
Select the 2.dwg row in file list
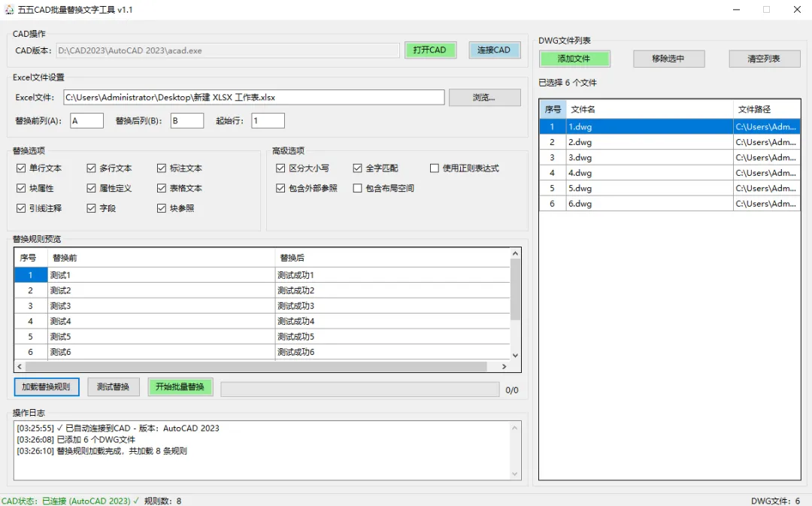click(x=670, y=142)
